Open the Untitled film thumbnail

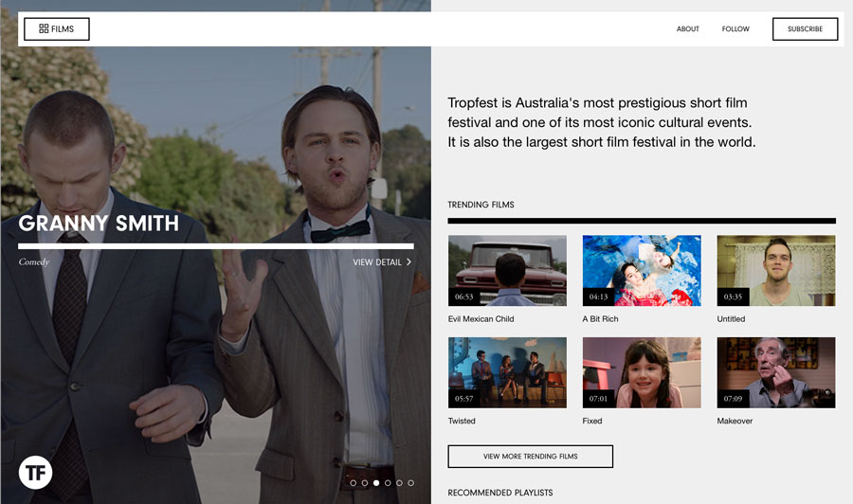coord(776,270)
